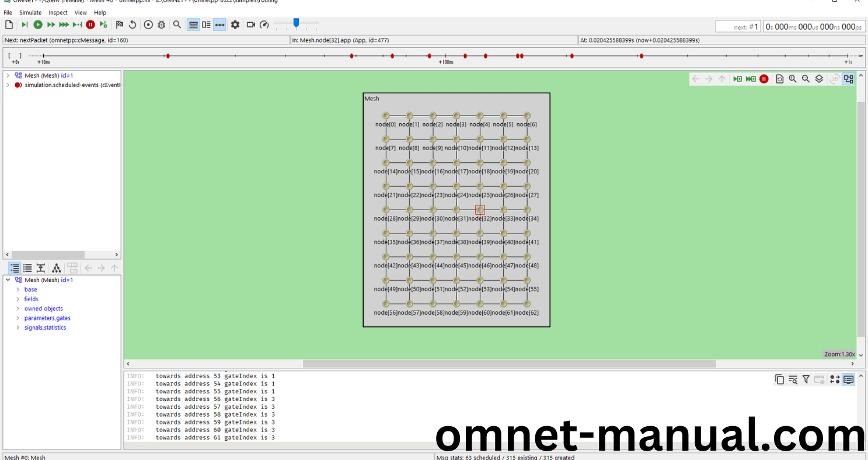Click the Rebuild network circular arrow icon
This screenshot has width=868, height=460.
click(x=133, y=25)
